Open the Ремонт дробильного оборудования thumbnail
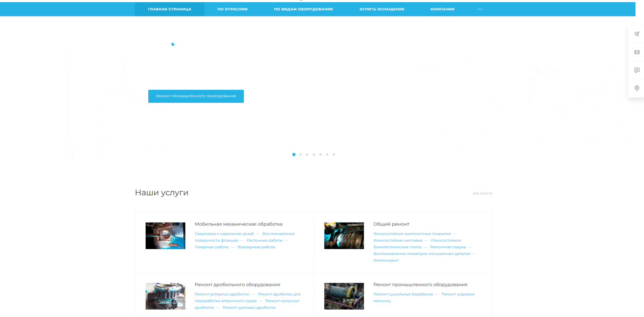 165,296
